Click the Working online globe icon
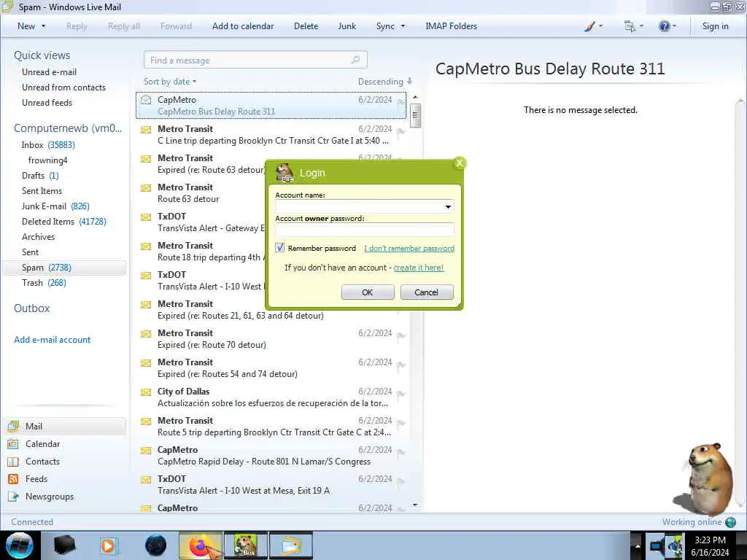Image resolution: width=747 pixels, height=560 pixels. [730, 522]
